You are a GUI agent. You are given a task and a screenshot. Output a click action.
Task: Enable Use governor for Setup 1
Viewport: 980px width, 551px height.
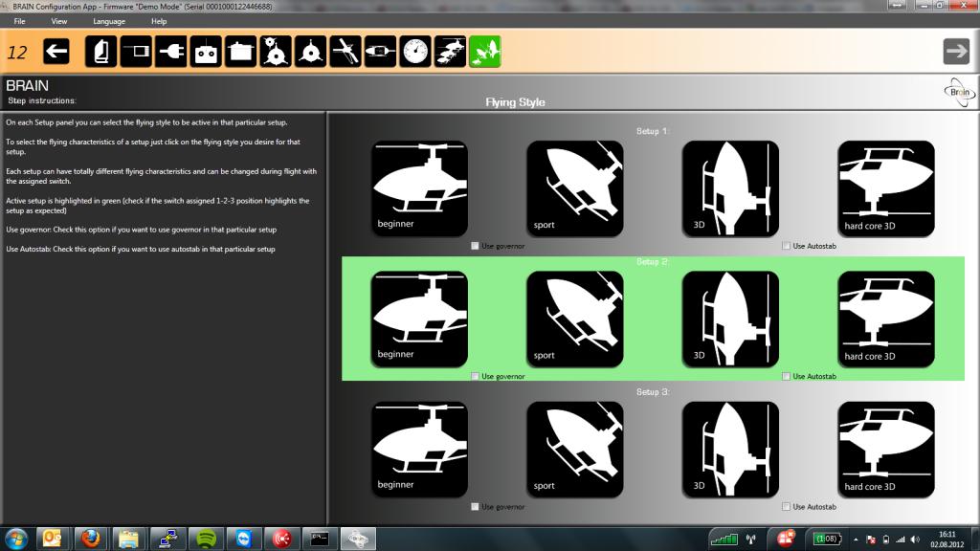476,246
